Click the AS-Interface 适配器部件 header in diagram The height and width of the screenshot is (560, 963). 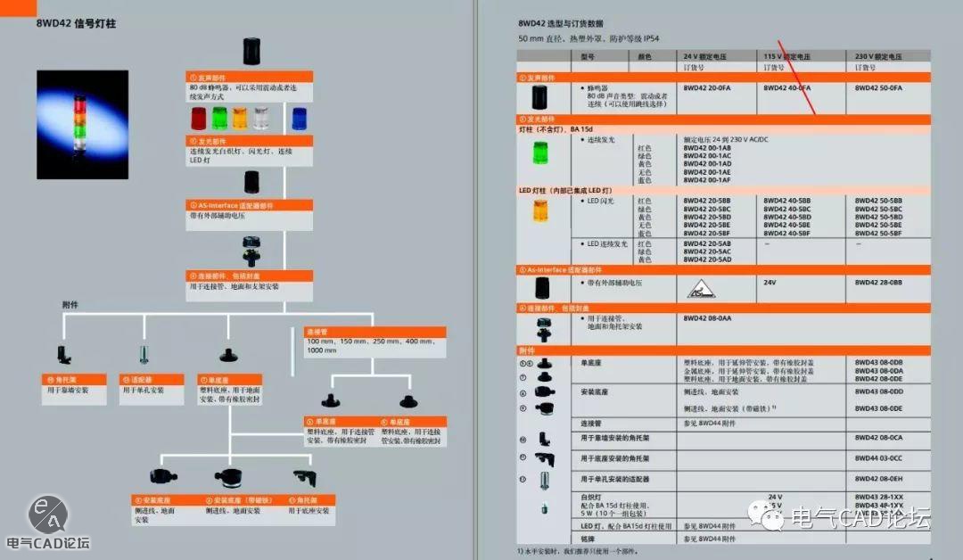[250, 205]
